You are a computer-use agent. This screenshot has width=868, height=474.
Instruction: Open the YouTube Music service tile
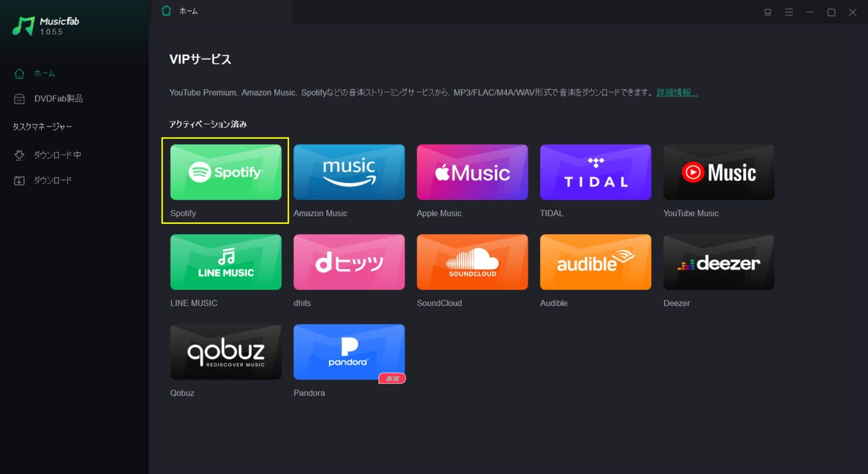pos(719,172)
